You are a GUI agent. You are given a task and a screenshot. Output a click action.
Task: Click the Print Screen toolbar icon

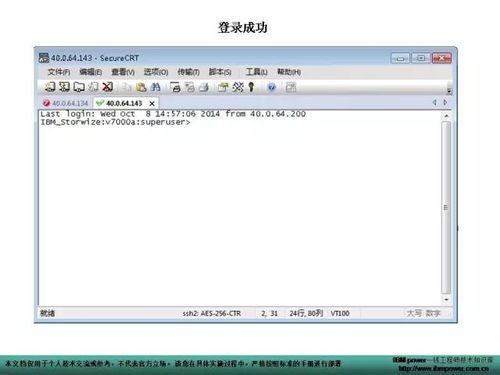tap(175, 87)
